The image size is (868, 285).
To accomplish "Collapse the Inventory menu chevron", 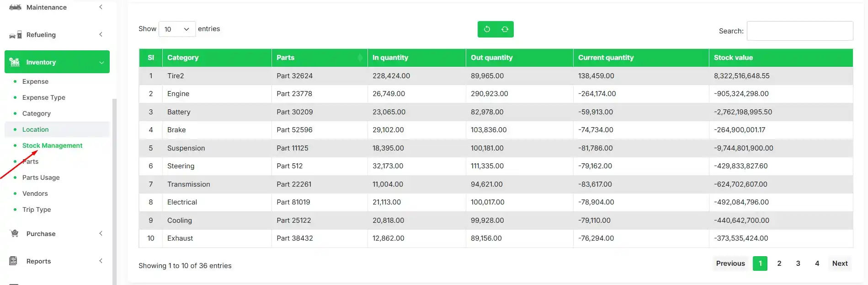I will click(101, 62).
